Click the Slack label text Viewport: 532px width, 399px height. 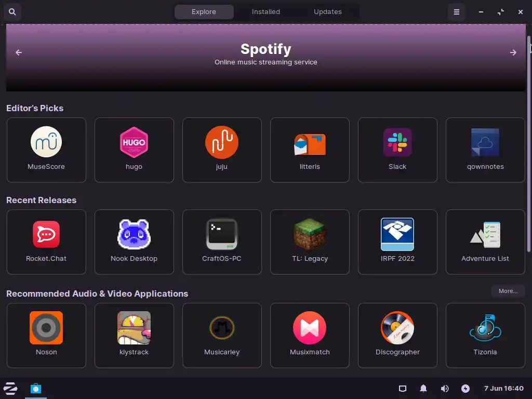397,167
